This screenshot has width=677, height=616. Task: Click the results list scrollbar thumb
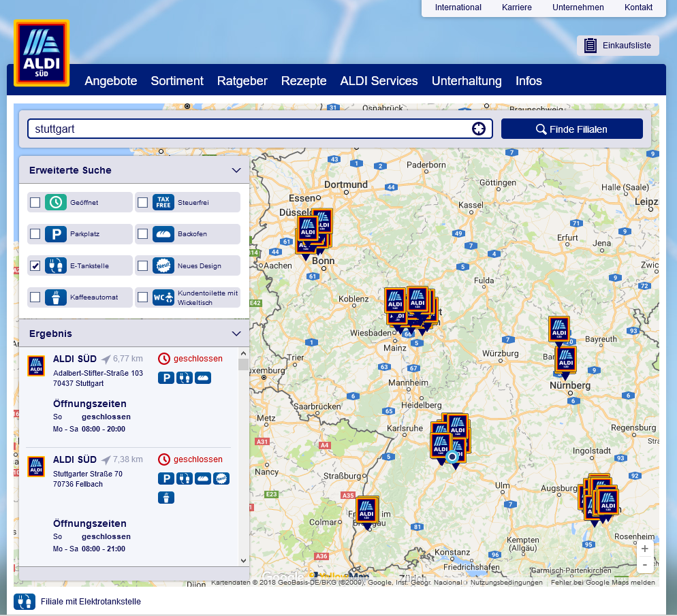[243, 365]
